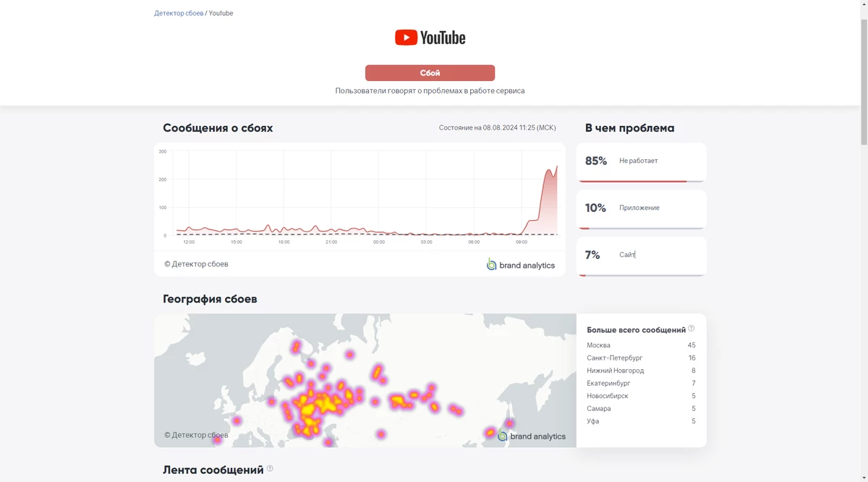Click the Пользователи говорят о проблемах status text
The height and width of the screenshot is (482, 868).
point(430,91)
